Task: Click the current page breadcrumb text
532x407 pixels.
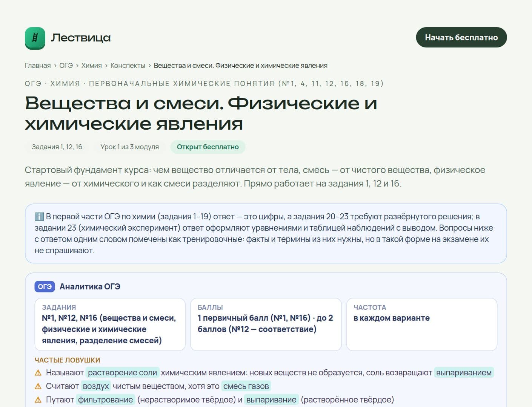Action: coord(241,66)
